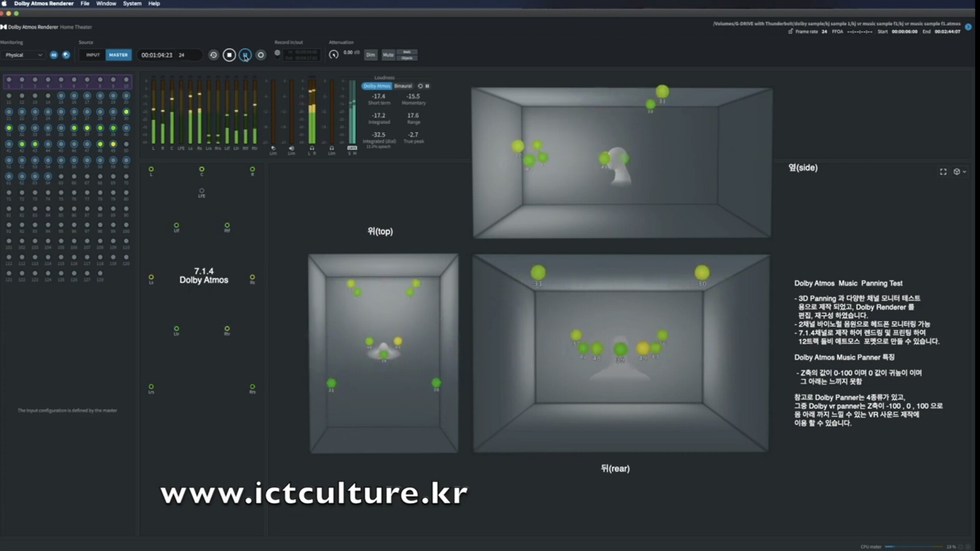
Task: Reset loudness measurement icon
Action: click(x=420, y=86)
